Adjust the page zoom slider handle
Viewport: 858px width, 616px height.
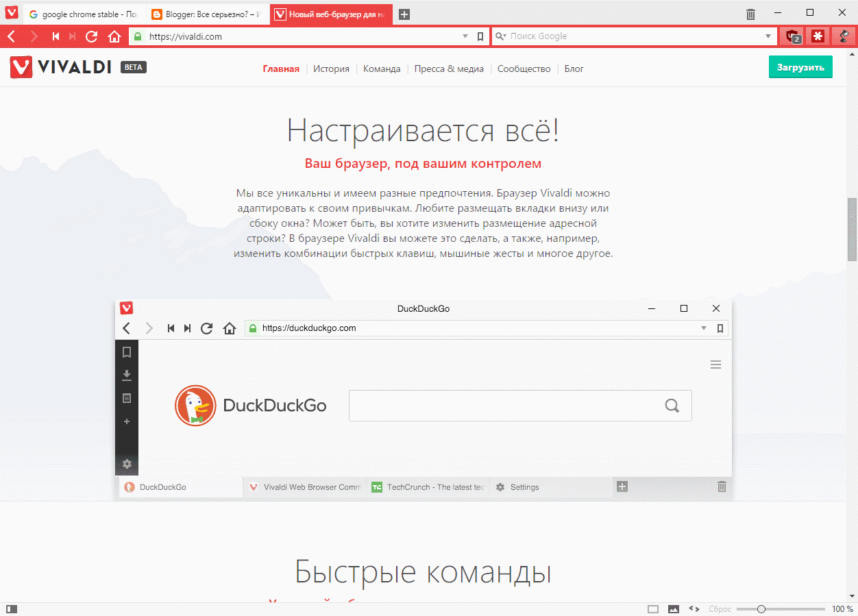(x=761, y=609)
